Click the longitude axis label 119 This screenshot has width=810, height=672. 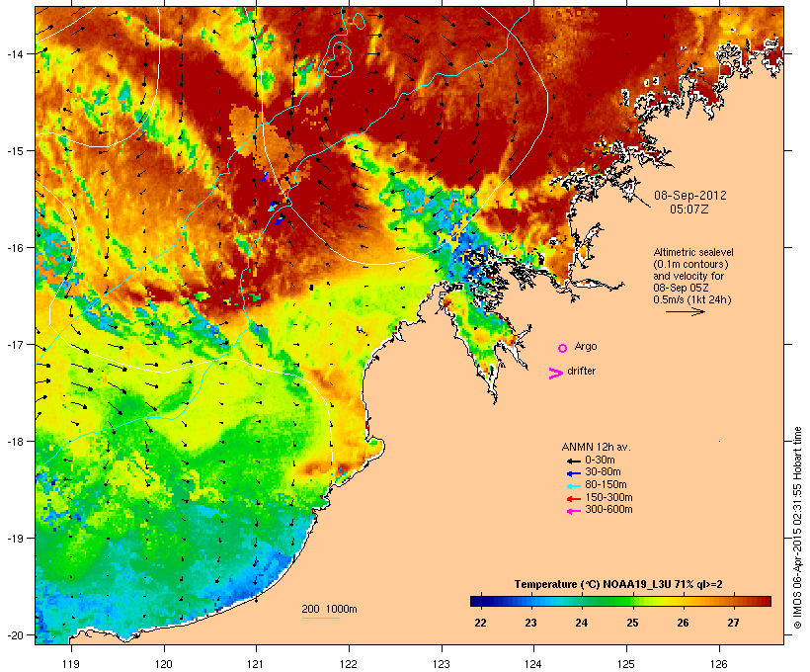71,664
